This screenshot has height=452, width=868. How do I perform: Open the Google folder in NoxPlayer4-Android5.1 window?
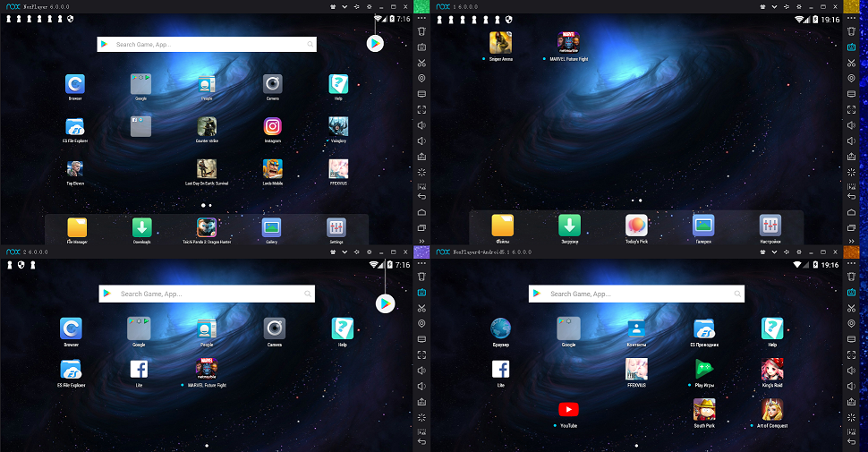click(568, 328)
